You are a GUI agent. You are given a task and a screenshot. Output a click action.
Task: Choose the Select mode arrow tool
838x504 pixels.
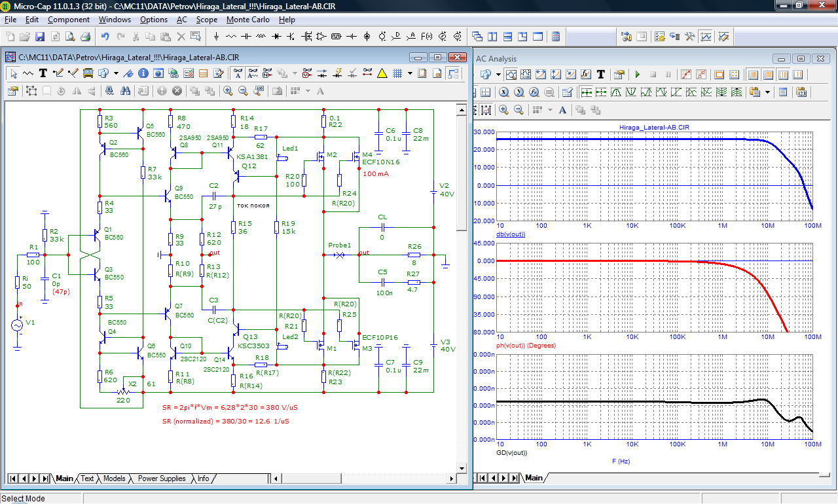click(x=14, y=73)
